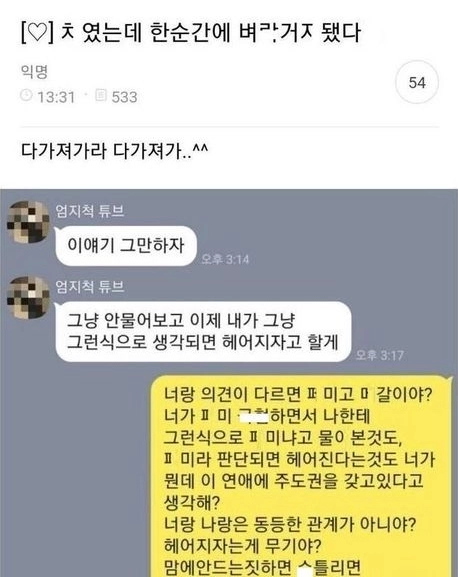Tap the yellow bubble line 너랑 나랑은 동등한 관계가 아니야?
458x577 pixels.
pyautogui.click(x=290, y=524)
